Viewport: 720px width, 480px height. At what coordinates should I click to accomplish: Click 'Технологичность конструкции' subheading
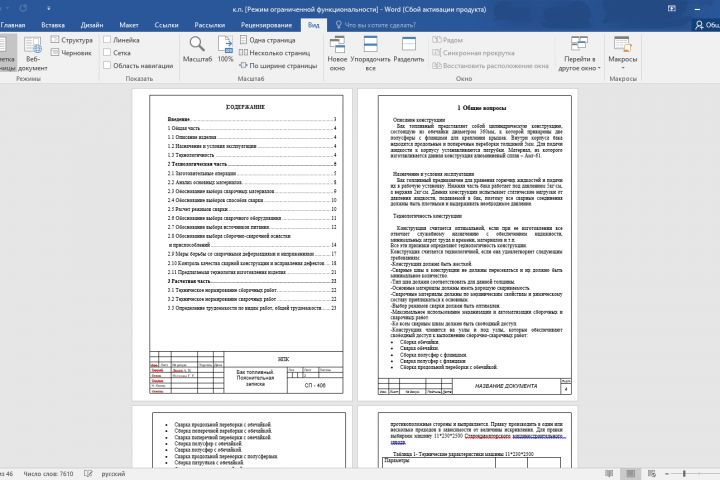click(428, 216)
